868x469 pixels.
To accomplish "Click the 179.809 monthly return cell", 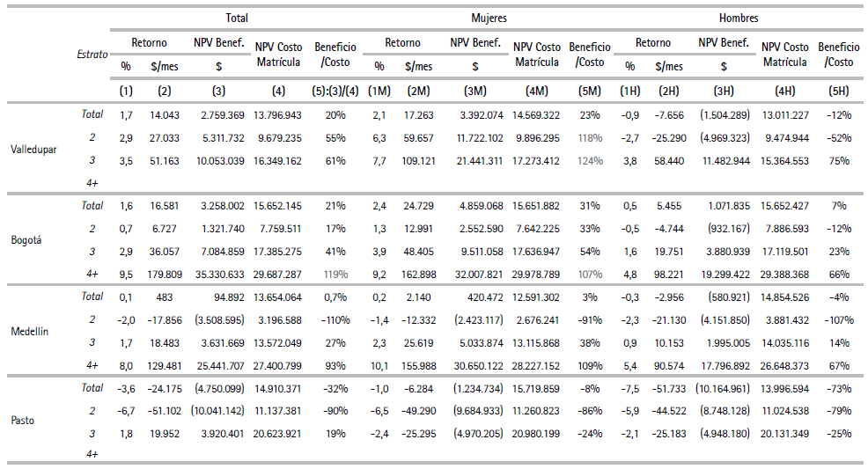I will (x=165, y=274).
